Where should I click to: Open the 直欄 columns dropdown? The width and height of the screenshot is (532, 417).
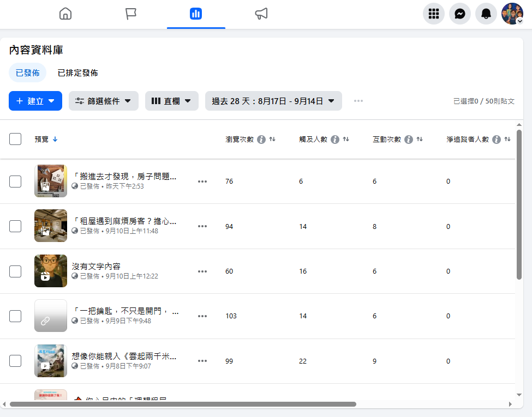click(x=171, y=101)
